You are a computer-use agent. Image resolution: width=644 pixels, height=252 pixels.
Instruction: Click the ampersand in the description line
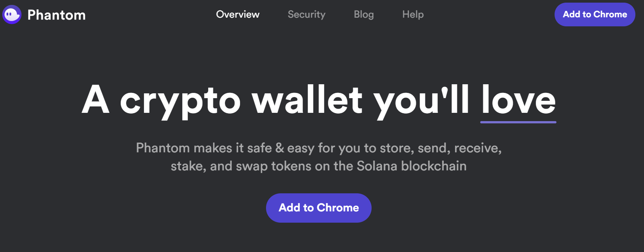280,148
